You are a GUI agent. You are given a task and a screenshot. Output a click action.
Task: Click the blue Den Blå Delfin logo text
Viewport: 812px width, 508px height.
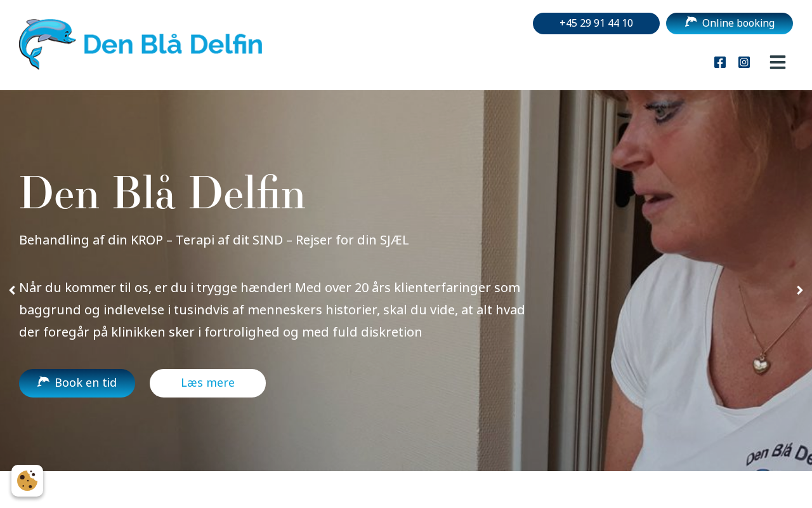[173, 44]
